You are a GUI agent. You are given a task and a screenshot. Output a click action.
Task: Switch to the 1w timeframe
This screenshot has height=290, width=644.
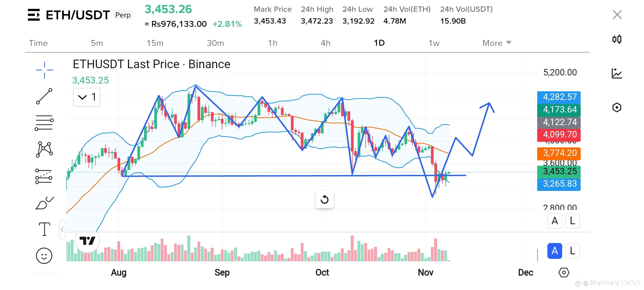[x=434, y=43]
